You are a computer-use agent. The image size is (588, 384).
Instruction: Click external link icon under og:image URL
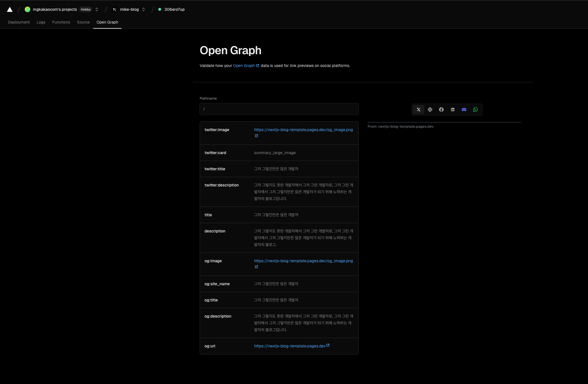[256, 267]
